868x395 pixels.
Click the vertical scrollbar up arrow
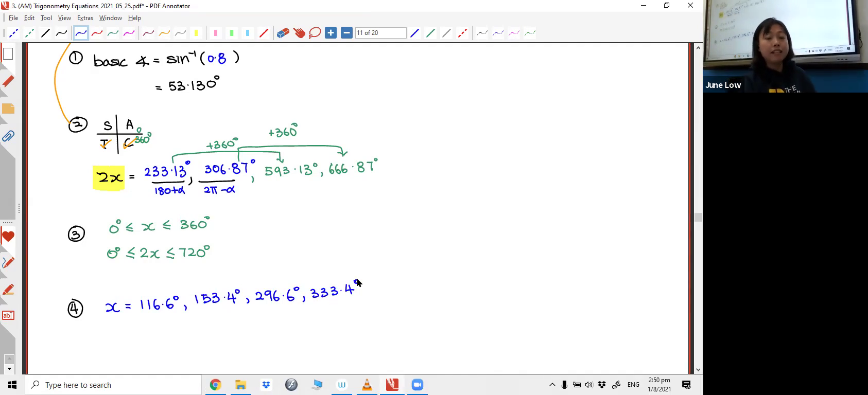click(x=698, y=48)
